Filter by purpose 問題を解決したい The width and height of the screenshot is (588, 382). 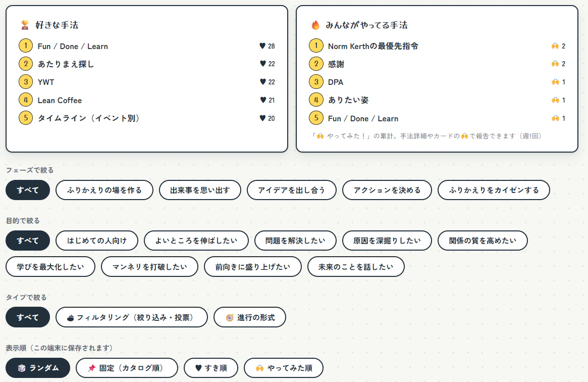click(295, 241)
